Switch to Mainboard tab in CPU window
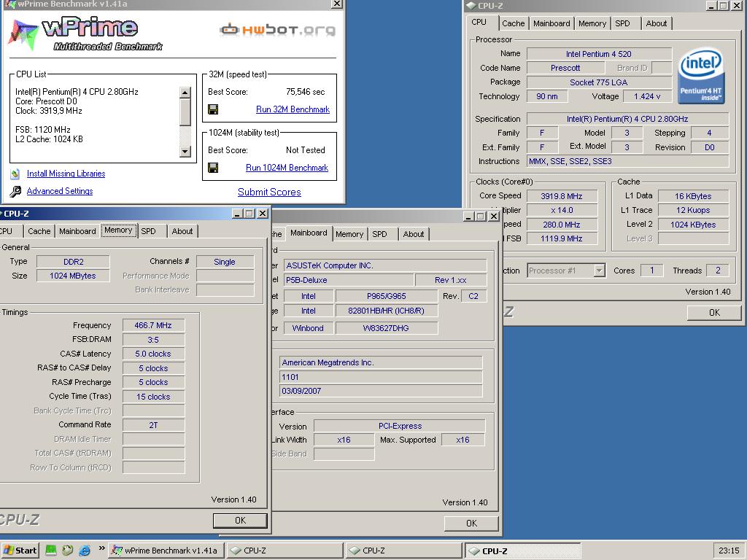The image size is (747, 560). tap(551, 23)
